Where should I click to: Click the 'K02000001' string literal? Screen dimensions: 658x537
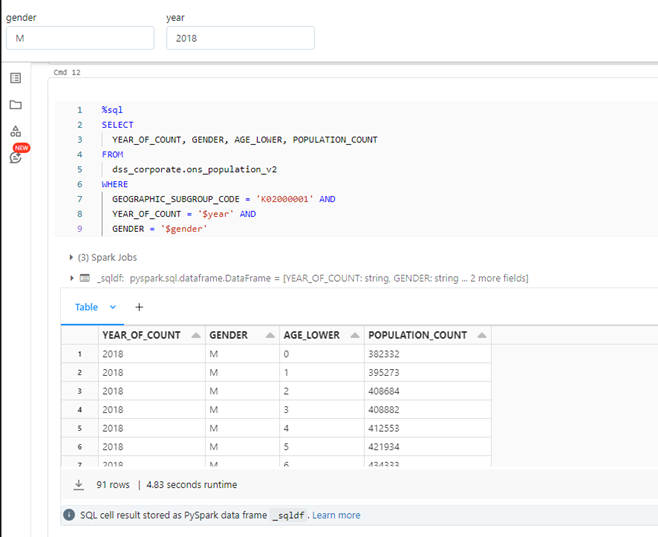285,199
